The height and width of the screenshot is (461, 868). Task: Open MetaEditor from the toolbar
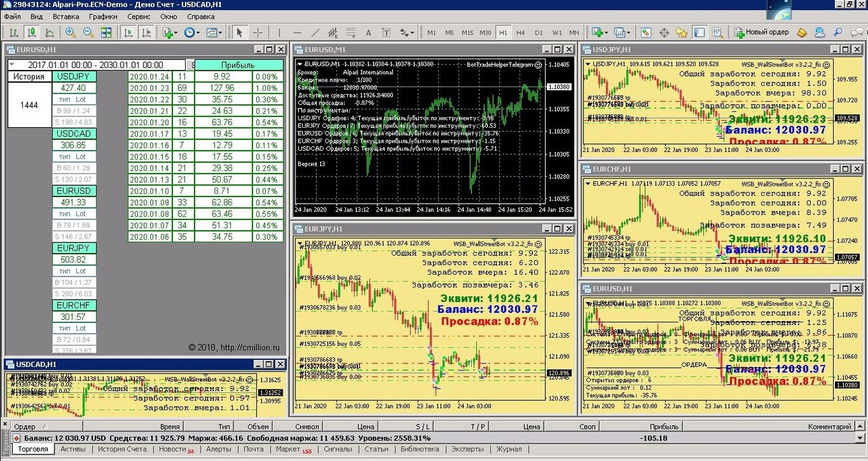[x=802, y=32]
